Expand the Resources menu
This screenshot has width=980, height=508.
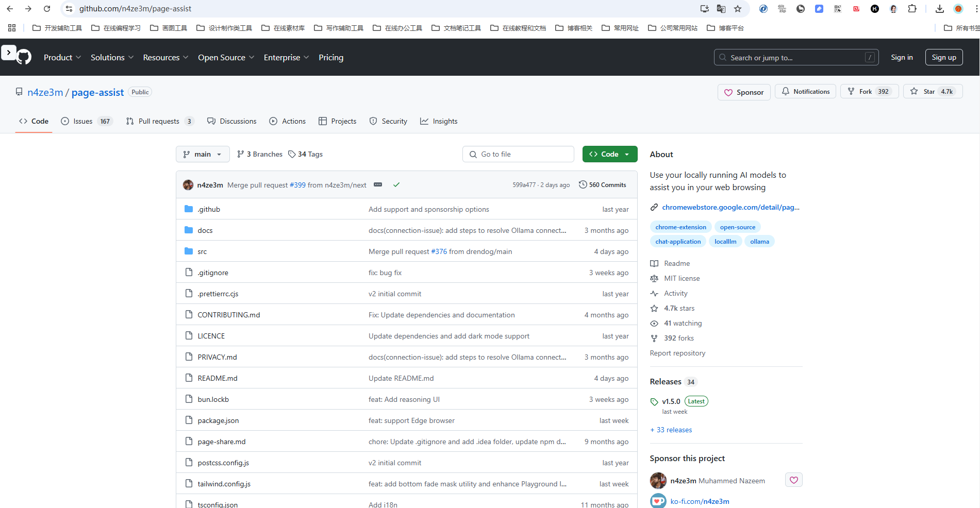166,57
